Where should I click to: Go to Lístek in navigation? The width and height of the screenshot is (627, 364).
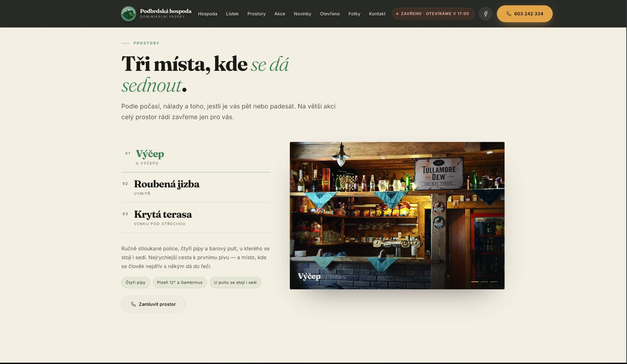[x=232, y=14]
